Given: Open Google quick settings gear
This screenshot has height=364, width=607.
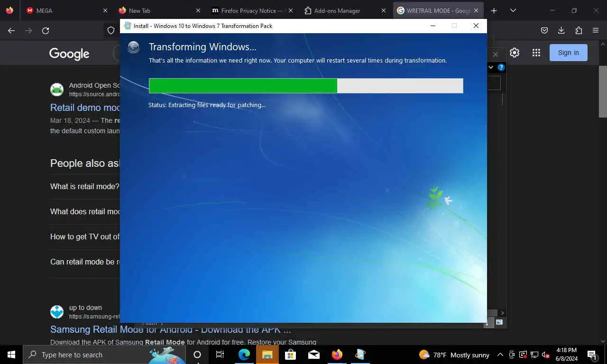Looking at the screenshot, I should click(515, 53).
